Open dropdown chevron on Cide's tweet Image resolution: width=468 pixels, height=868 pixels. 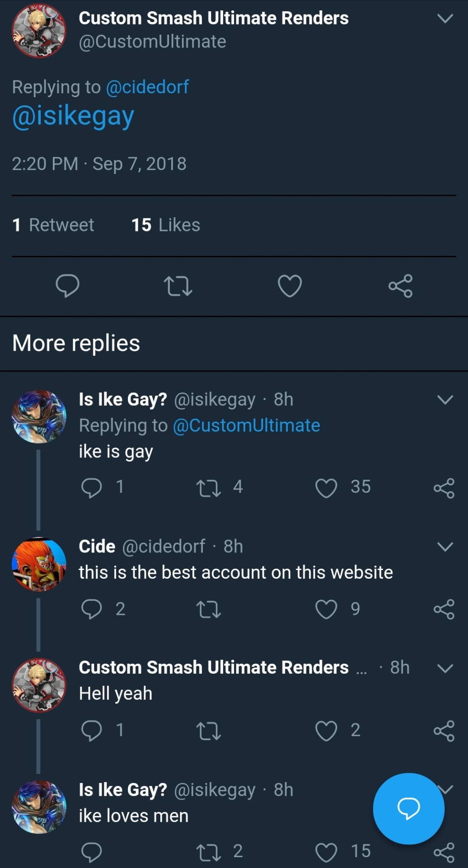(445, 547)
